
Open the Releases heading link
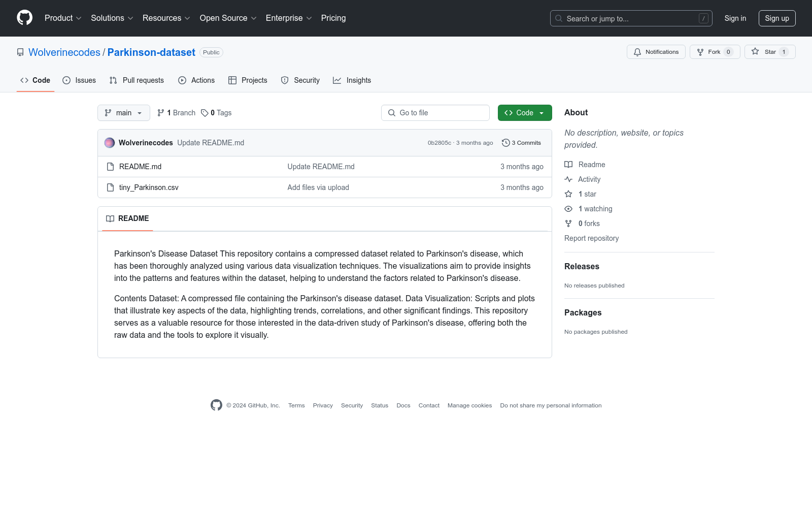[x=582, y=266]
